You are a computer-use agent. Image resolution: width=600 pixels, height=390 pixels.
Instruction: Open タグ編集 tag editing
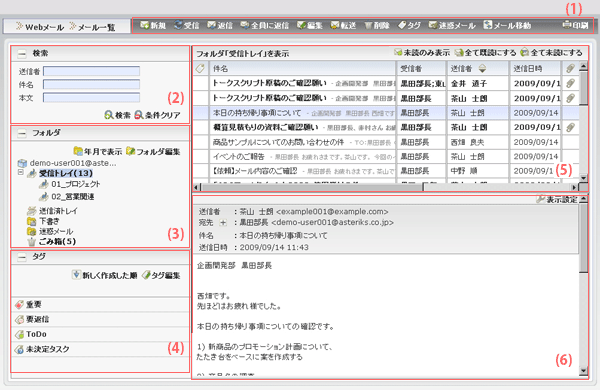[x=161, y=275]
